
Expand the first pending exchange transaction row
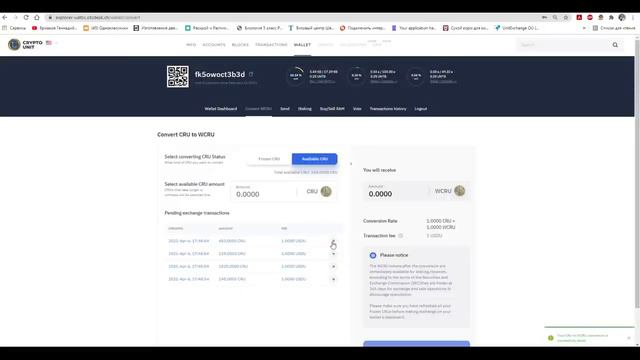coord(333,241)
